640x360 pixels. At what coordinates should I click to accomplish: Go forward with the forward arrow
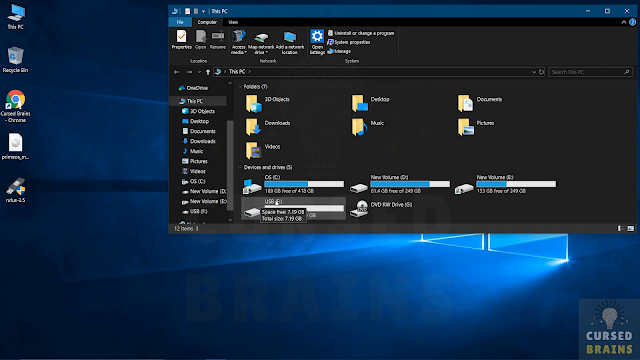(x=189, y=72)
